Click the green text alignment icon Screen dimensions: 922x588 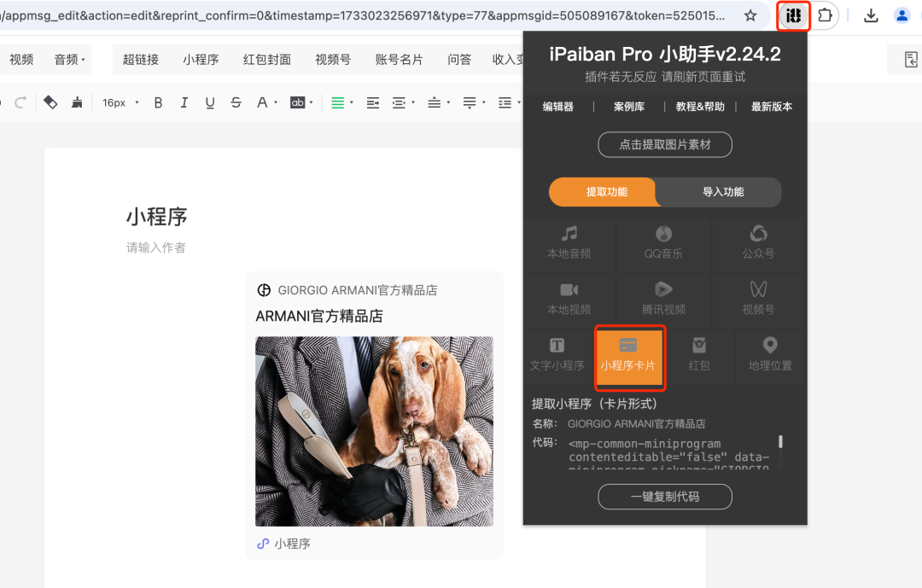337,103
